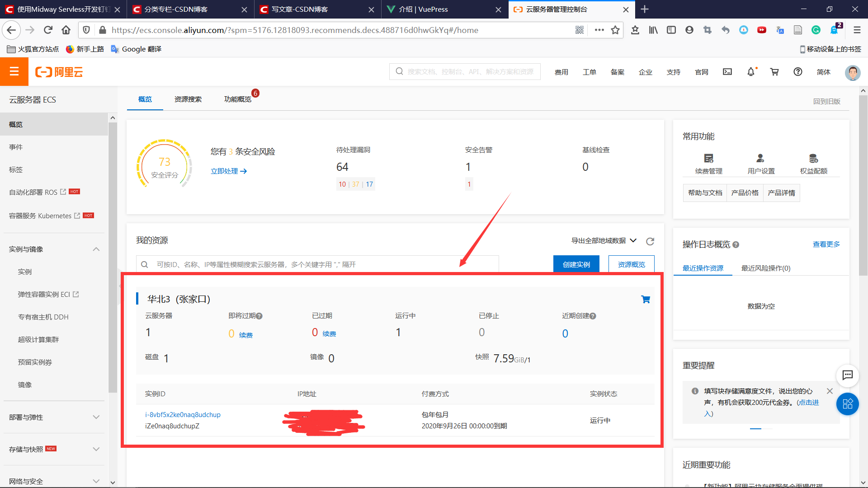Click 回到旧版 link
This screenshot has height=488, width=868.
[x=827, y=101]
